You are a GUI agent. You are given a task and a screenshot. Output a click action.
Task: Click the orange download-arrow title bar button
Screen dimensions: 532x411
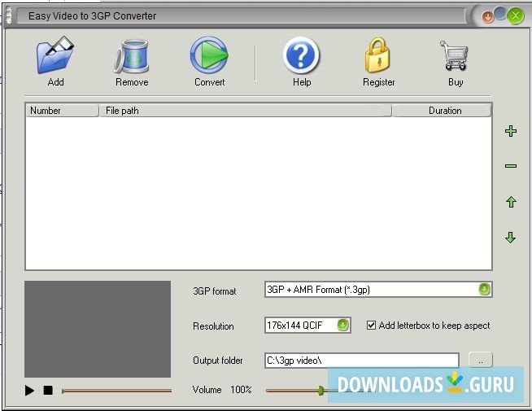pos(488,17)
